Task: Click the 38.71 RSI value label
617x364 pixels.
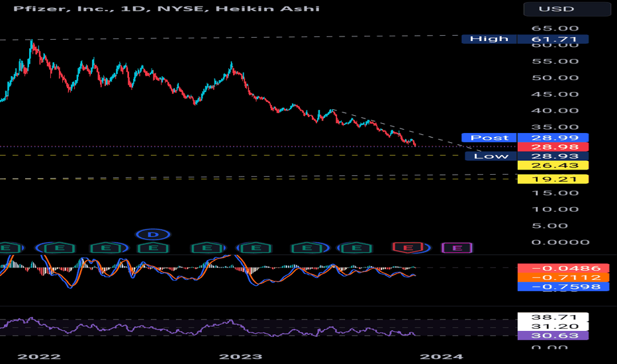Action: click(x=553, y=317)
